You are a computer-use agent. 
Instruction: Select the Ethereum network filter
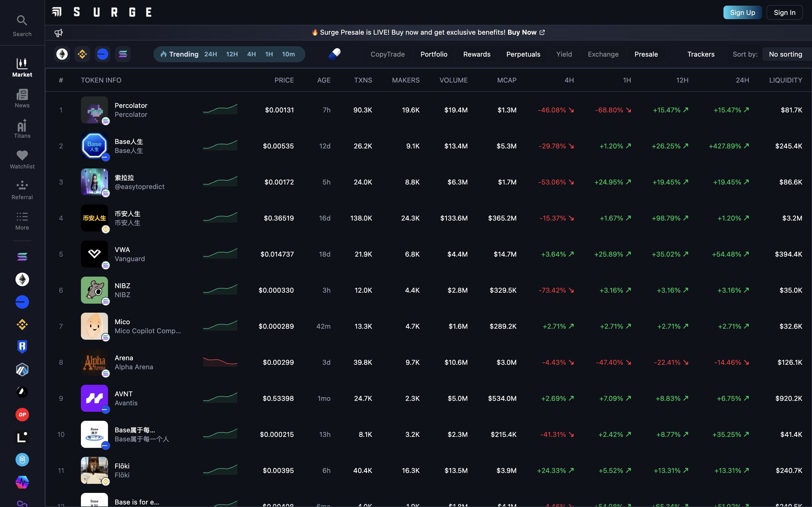[x=62, y=54]
